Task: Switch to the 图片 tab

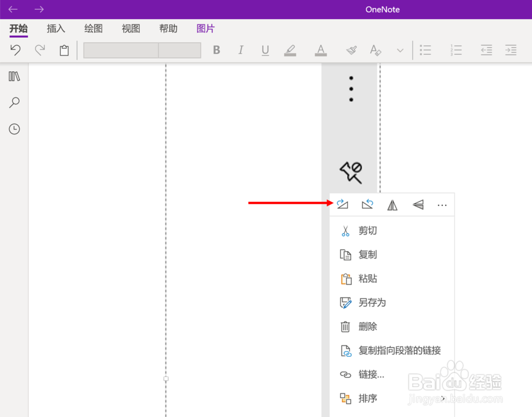Action: click(205, 29)
